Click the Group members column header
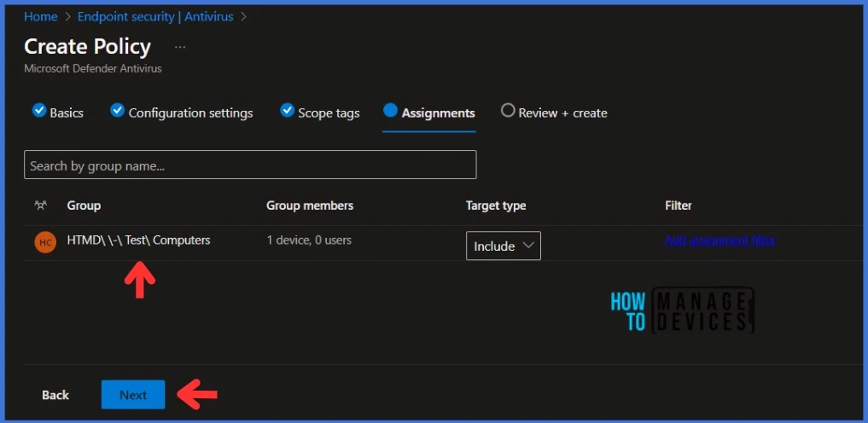Image resolution: width=868 pixels, height=423 pixels. pyautogui.click(x=310, y=206)
